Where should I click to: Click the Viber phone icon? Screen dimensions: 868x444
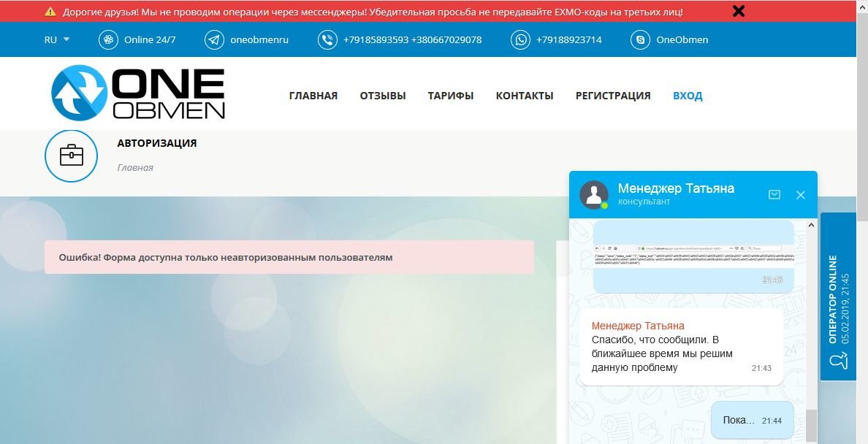[327, 40]
